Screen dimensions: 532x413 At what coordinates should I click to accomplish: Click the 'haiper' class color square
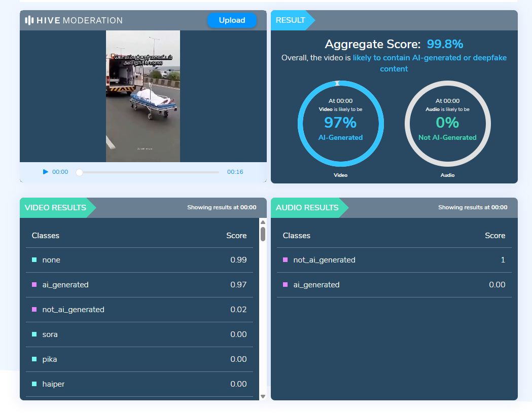pyautogui.click(x=34, y=384)
